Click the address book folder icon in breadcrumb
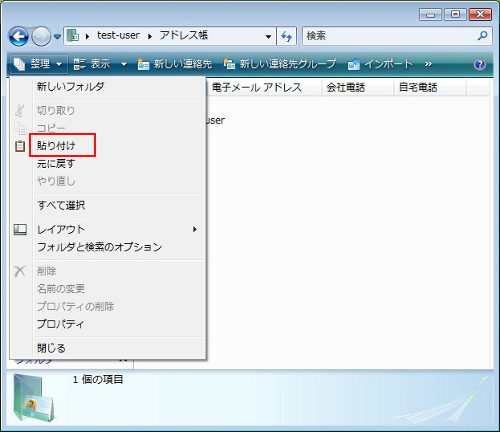500x432 pixels. pos(73,36)
